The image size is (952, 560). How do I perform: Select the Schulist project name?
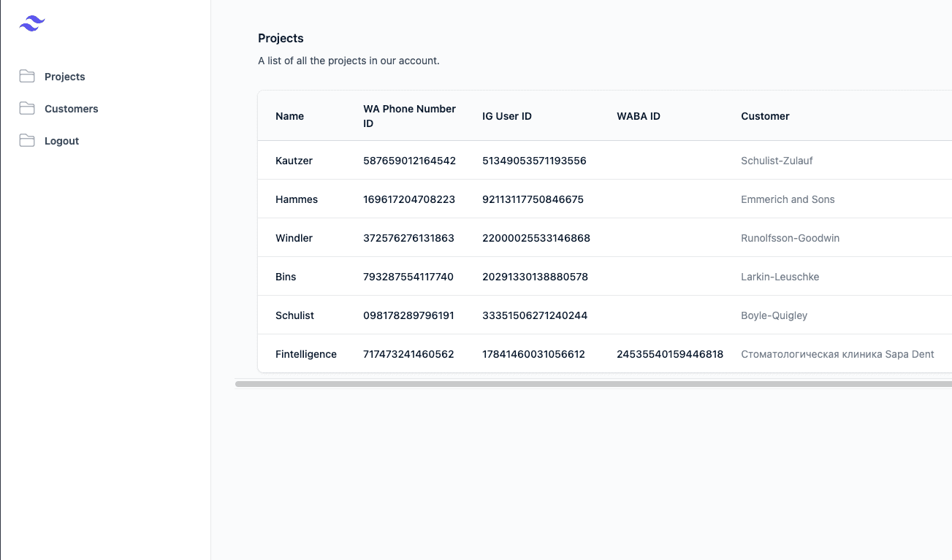pos(294,315)
